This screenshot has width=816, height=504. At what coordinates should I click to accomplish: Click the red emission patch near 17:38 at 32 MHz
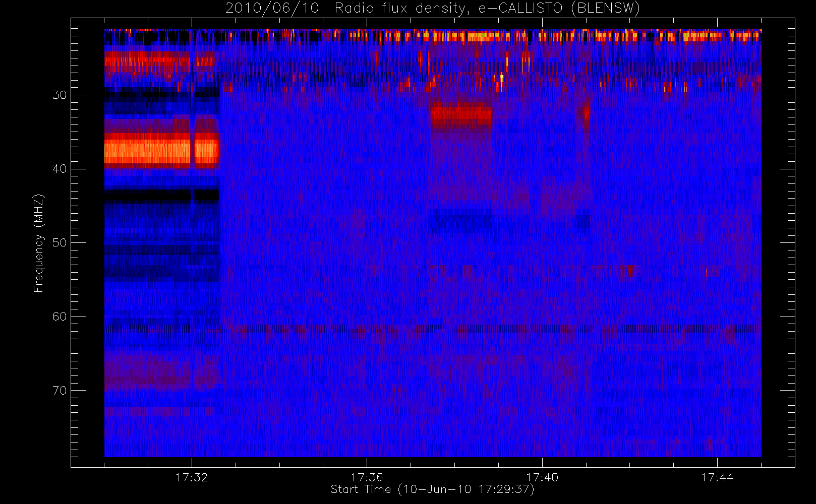(460, 115)
